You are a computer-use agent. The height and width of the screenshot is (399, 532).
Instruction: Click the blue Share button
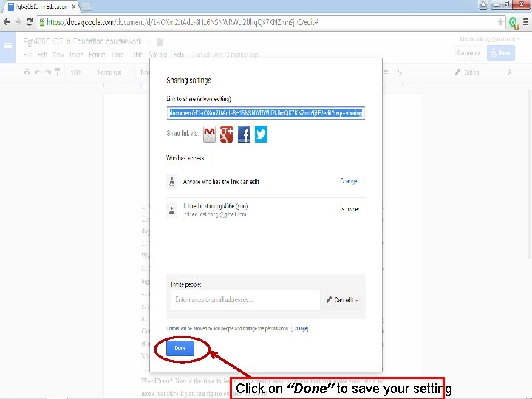pyautogui.click(x=501, y=52)
